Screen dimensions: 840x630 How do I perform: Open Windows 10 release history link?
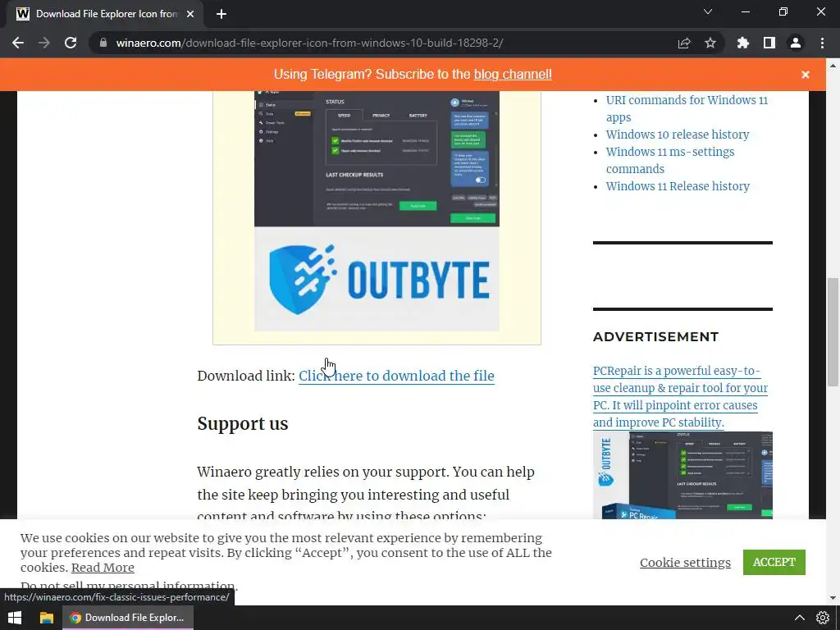pos(678,135)
